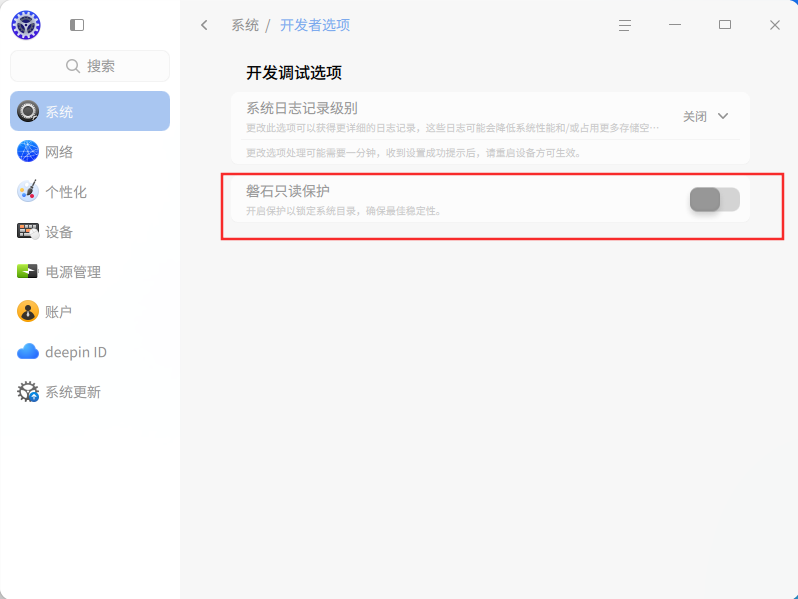The height and width of the screenshot is (599, 798).
Task: Click the 更改选项处理可能需要一分钟 hint text
Action: pyautogui.click(x=413, y=153)
